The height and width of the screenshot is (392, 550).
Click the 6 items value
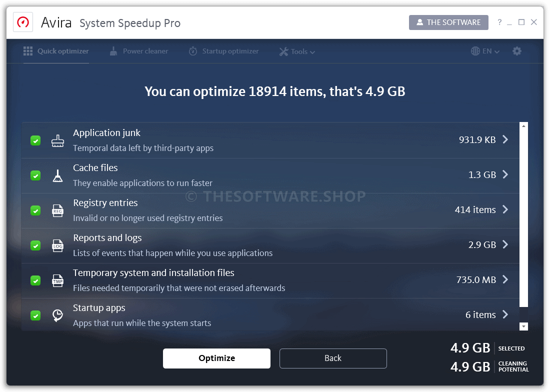click(480, 315)
